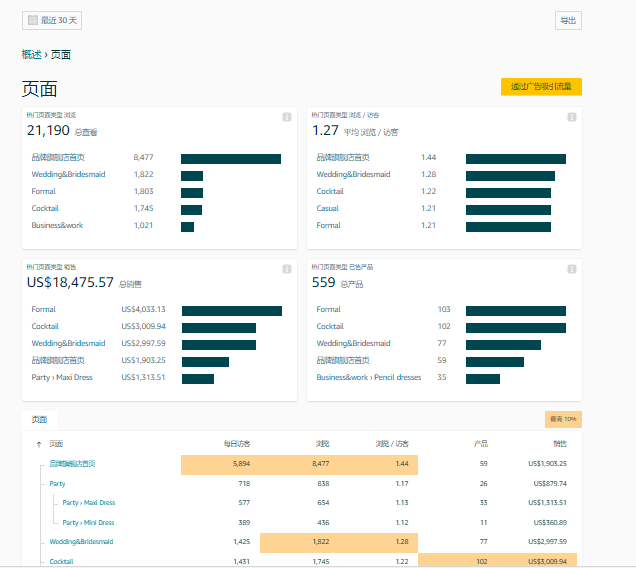Click info icon on page views card
Image resolution: width=636 pixels, height=568 pixels.
[287, 117]
